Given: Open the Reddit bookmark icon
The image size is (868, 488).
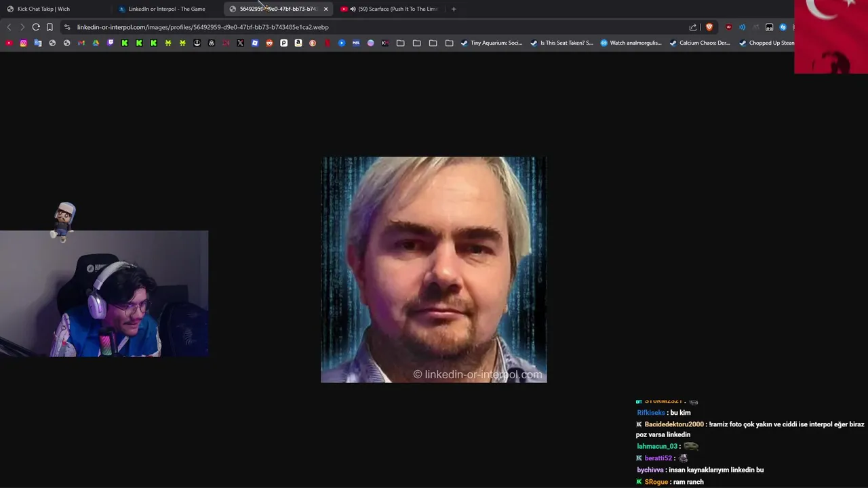Looking at the screenshot, I should (269, 43).
